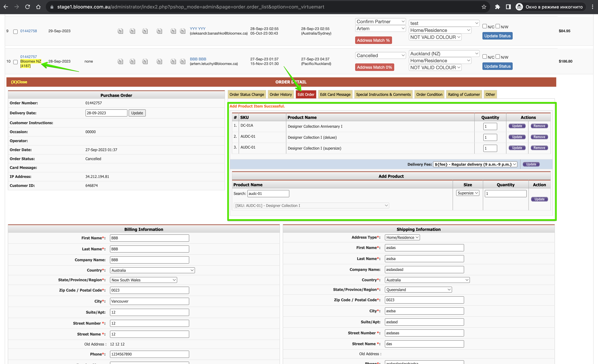Image resolution: width=598 pixels, height=364 pixels.
Task: Click last printer icon in order 01442757 row
Action: (183, 61)
